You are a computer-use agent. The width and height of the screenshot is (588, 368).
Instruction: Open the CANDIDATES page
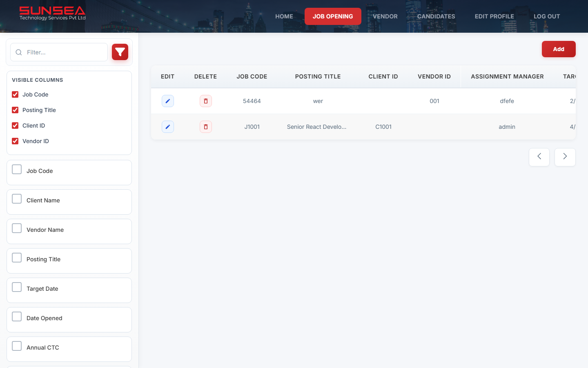point(436,16)
